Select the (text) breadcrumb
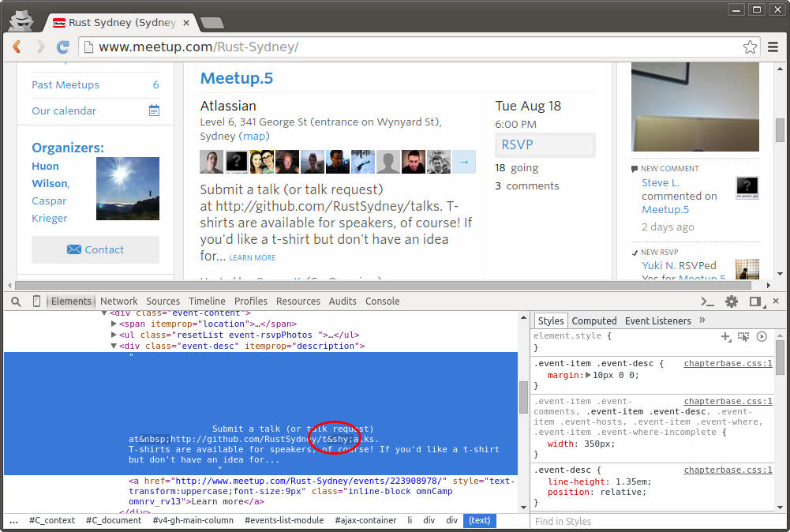Viewport: 790px width, 532px height. tap(479, 520)
